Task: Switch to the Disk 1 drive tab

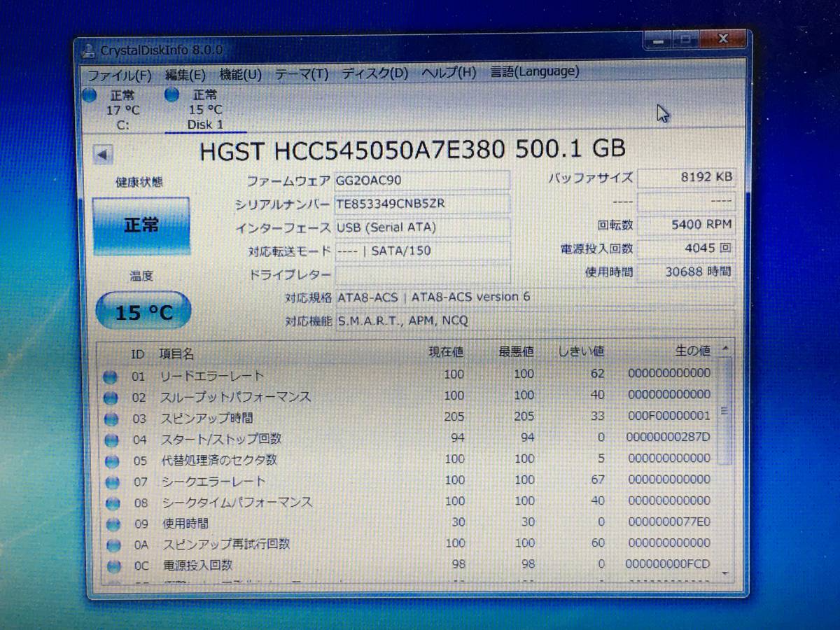Action: [206, 125]
